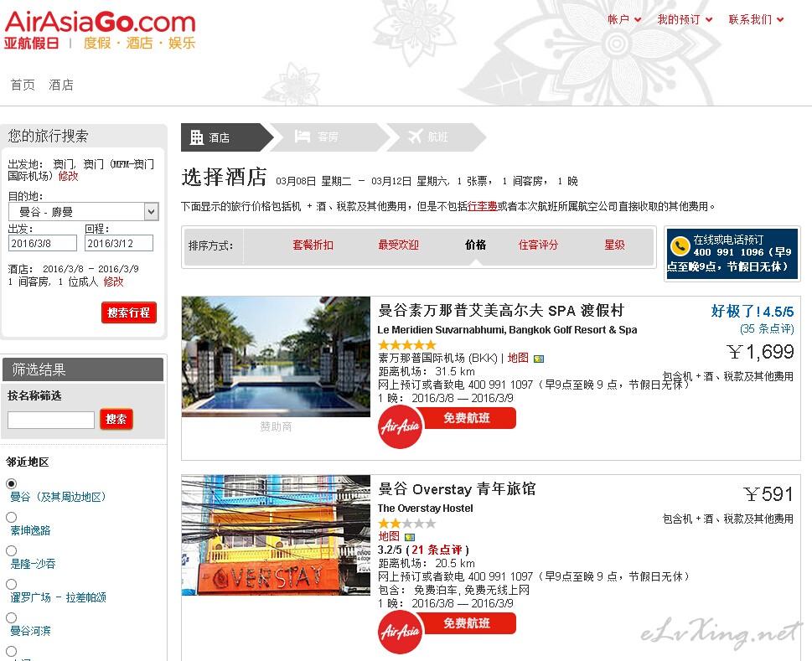Go to 首页 in navigation
This screenshot has width=812, height=661.
point(23,85)
